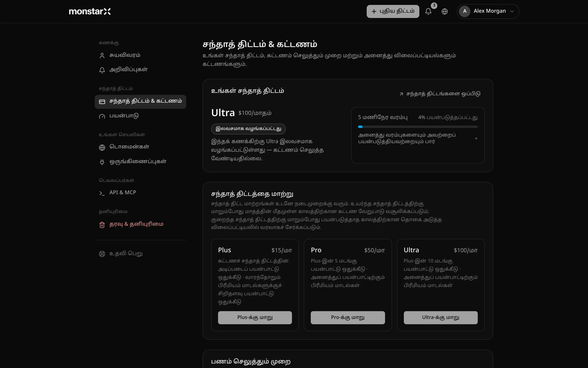Click the $50/மா price on the Pro card
Screen dimensions: 588x368
click(x=374, y=250)
